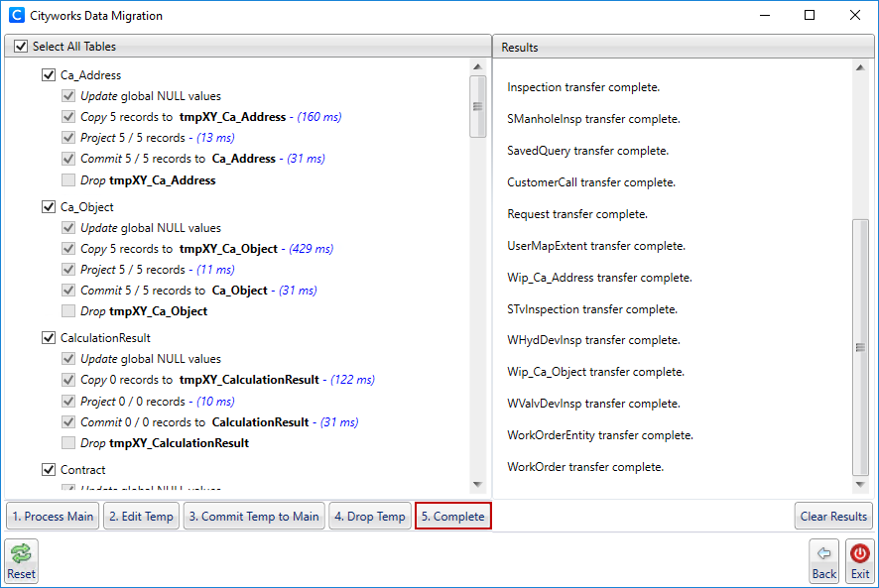Click 'Wip_Ca_Address transfer complete.' result line
This screenshot has width=879, height=588.
pos(599,278)
